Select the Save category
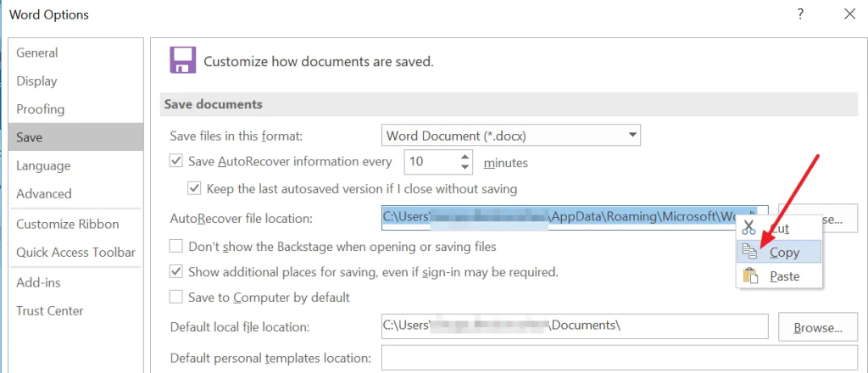The height and width of the screenshot is (373, 868). [75, 137]
